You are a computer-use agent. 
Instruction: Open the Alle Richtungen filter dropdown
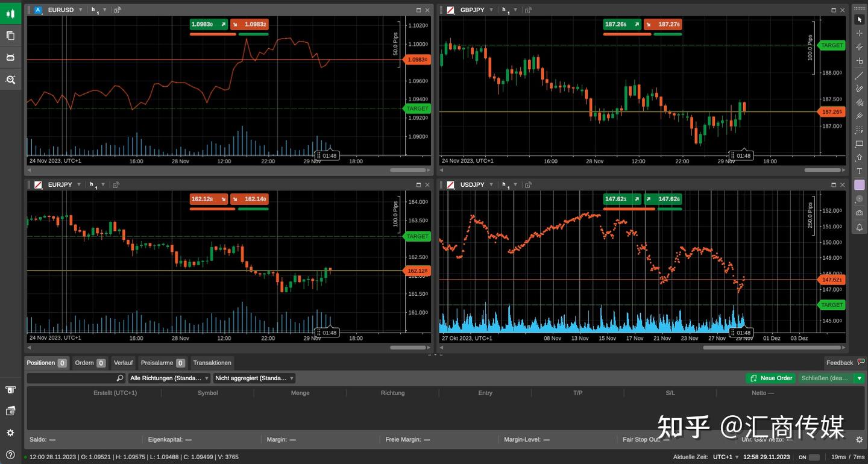[169, 378]
